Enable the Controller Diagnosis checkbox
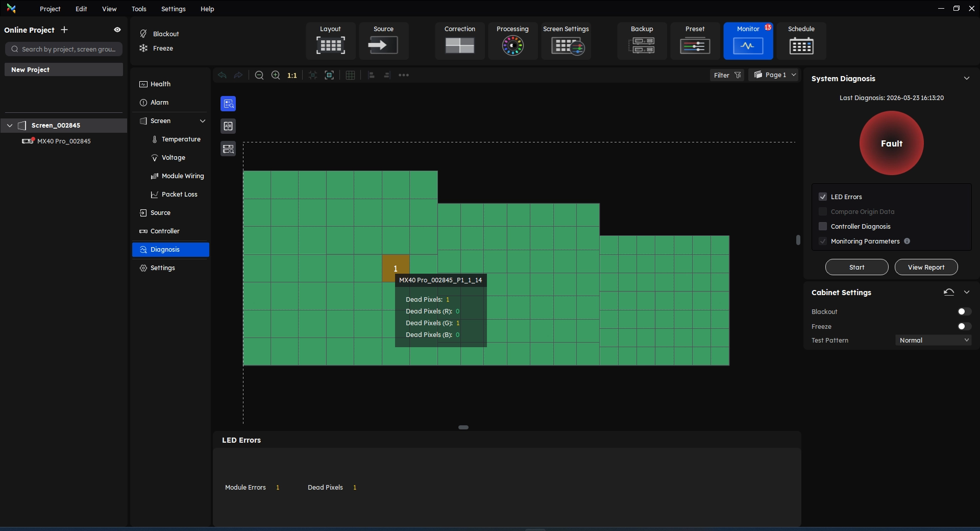The height and width of the screenshot is (531, 980). pyautogui.click(x=822, y=226)
